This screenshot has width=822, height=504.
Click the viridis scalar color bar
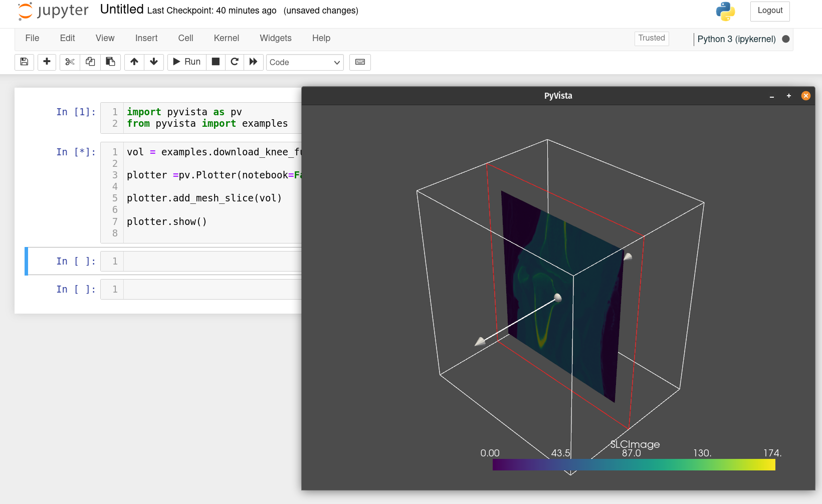(634, 465)
